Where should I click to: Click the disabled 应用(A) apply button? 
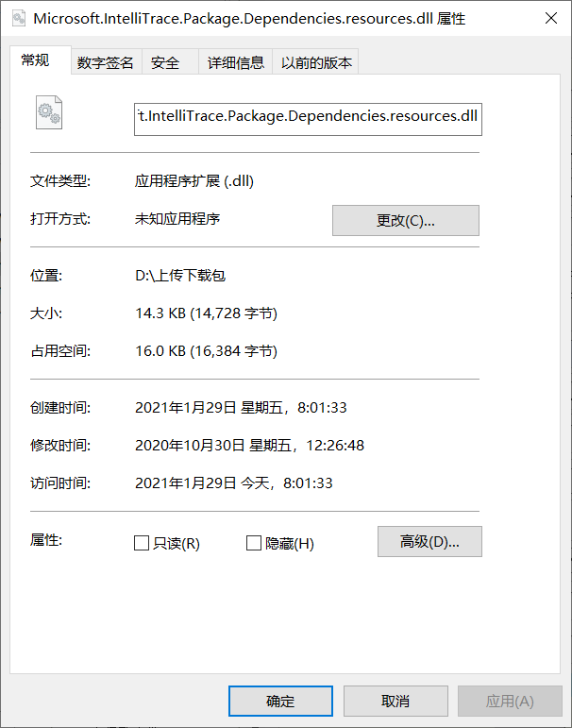tap(510, 701)
